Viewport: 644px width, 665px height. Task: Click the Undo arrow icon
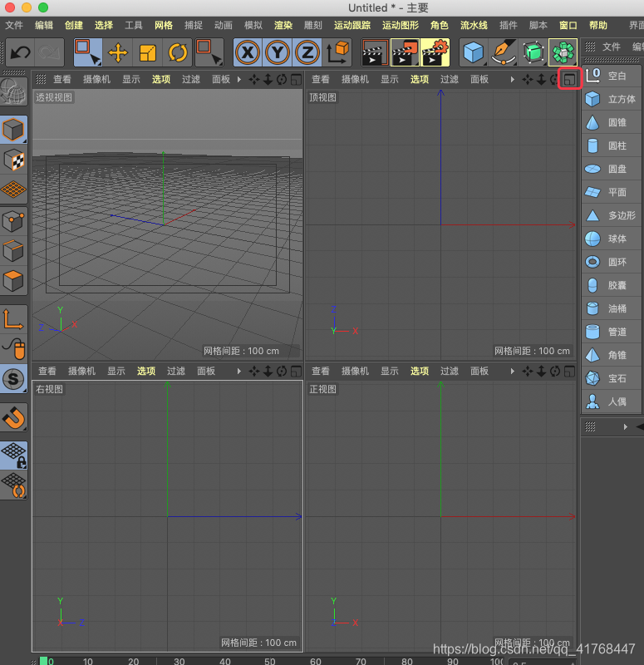coord(20,52)
